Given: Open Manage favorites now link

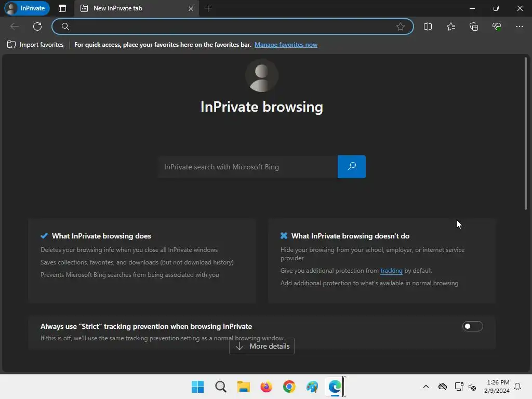Looking at the screenshot, I should click(x=286, y=45).
